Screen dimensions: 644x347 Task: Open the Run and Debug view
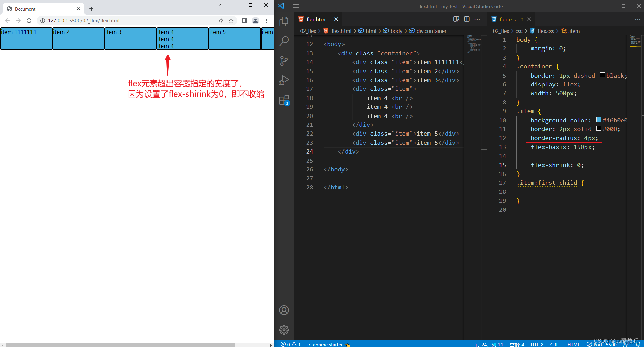pos(284,80)
